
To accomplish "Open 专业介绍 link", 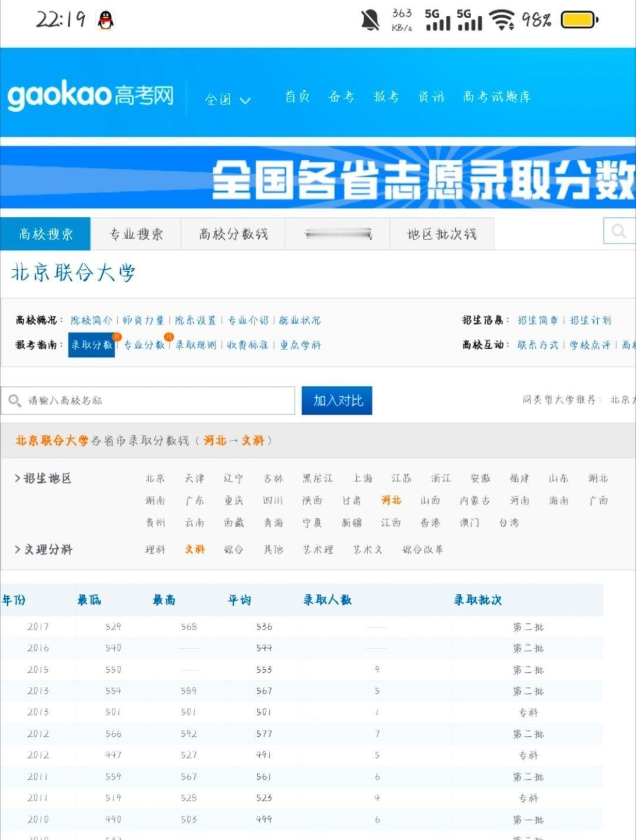I will coord(248,320).
